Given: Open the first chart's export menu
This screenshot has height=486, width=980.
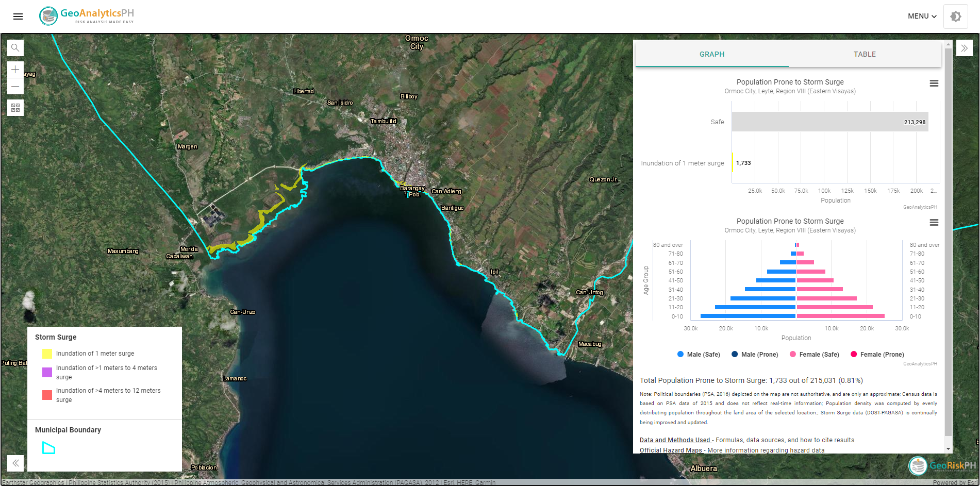Looking at the screenshot, I should click(934, 83).
